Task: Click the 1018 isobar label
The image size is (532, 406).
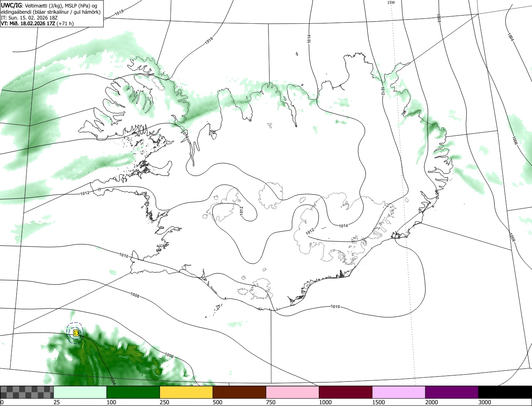Action: tap(119, 12)
